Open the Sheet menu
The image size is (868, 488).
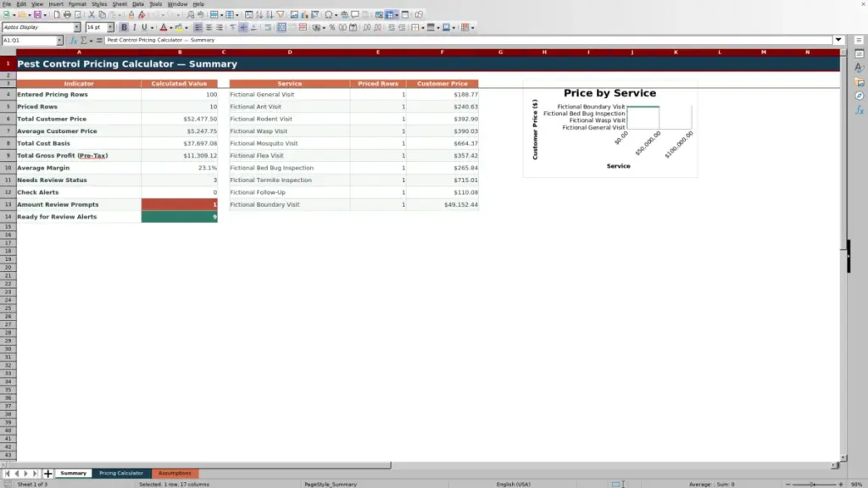(120, 4)
